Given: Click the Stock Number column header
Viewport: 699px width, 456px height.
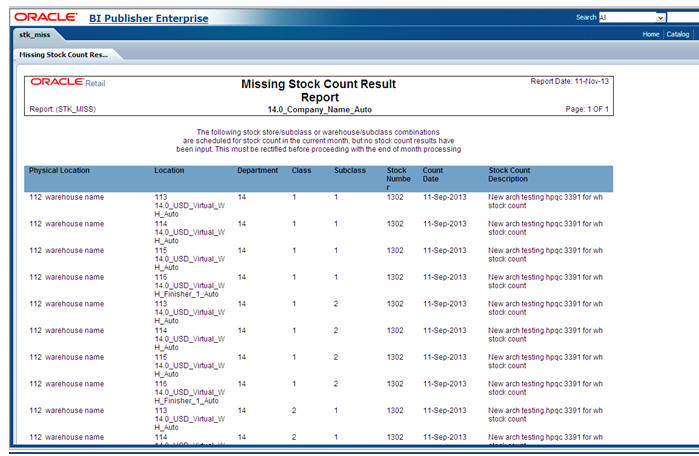Looking at the screenshot, I should [x=398, y=179].
